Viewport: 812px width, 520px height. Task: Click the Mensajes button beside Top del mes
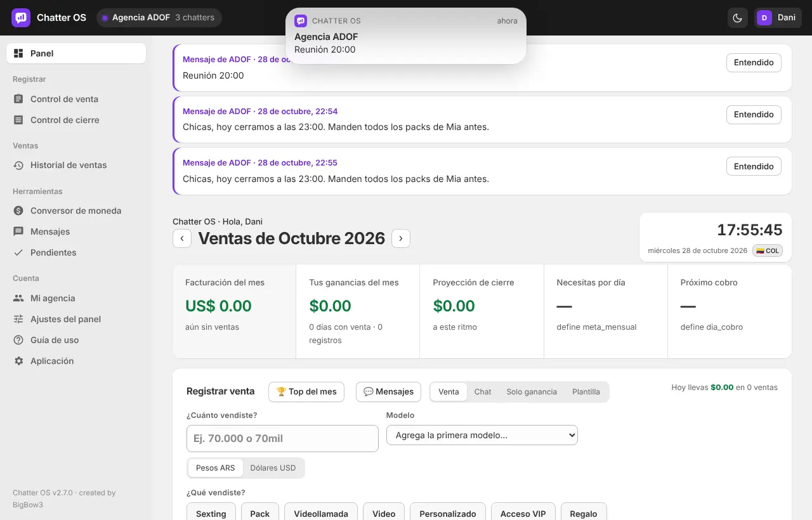(388, 392)
